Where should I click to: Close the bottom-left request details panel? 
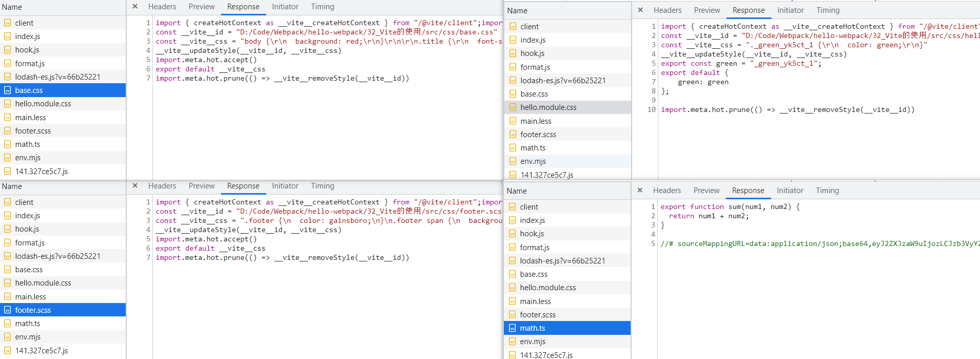tap(135, 186)
